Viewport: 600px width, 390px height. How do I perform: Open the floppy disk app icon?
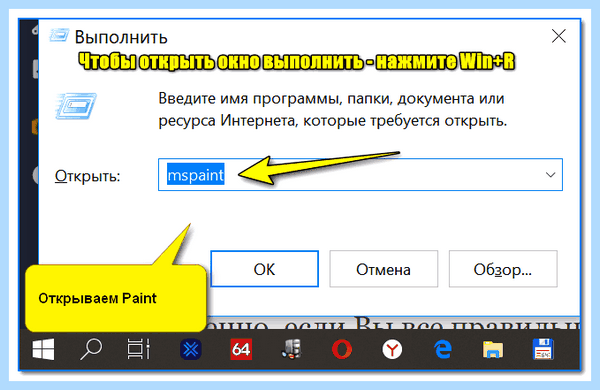tap(543, 349)
